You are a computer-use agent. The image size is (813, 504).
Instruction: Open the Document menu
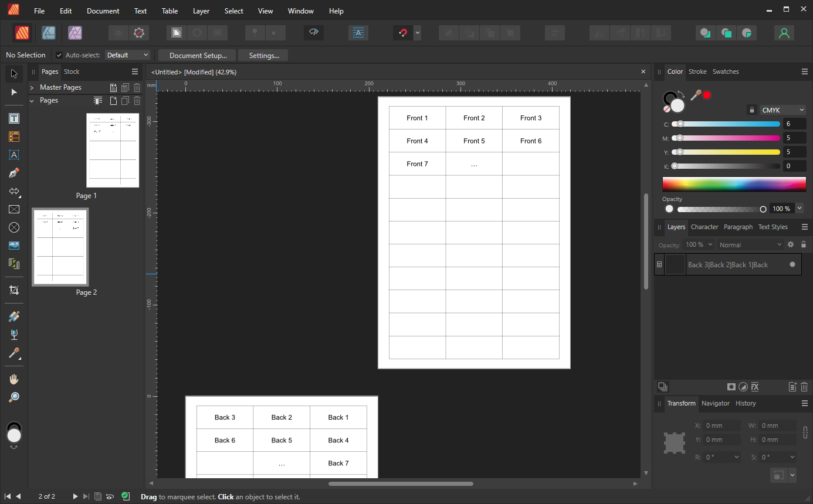[103, 11]
